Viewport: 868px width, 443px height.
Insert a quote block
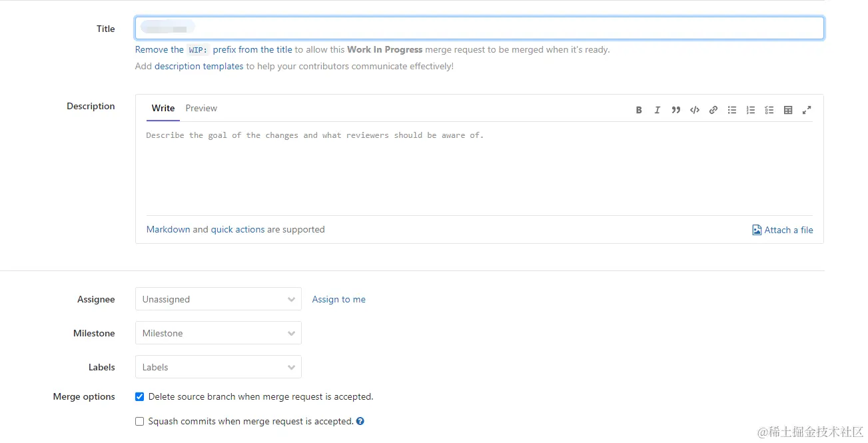point(675,110)
